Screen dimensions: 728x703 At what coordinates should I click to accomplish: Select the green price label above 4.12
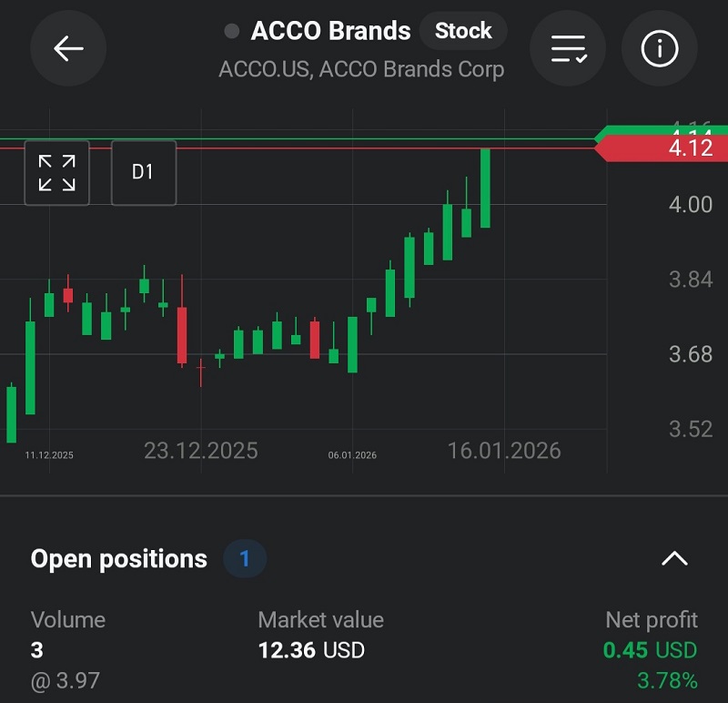point(660,131)
